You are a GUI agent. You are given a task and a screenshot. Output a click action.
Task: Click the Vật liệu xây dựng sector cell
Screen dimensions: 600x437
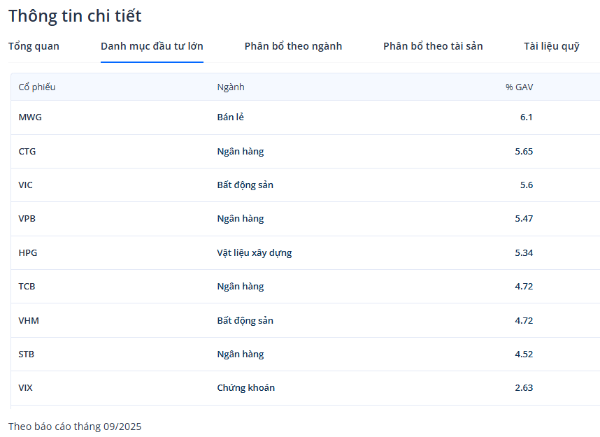click(254, 253)
